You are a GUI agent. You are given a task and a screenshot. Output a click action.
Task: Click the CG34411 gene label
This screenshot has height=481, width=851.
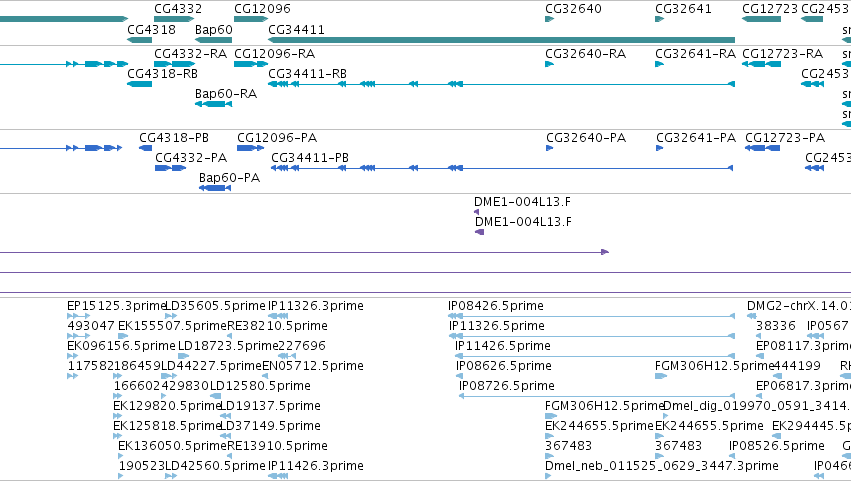(296, 29)
